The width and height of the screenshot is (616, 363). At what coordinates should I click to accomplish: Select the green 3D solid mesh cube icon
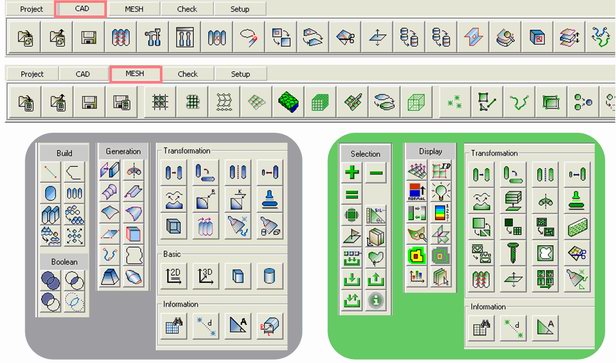click(x=319, y=103)
